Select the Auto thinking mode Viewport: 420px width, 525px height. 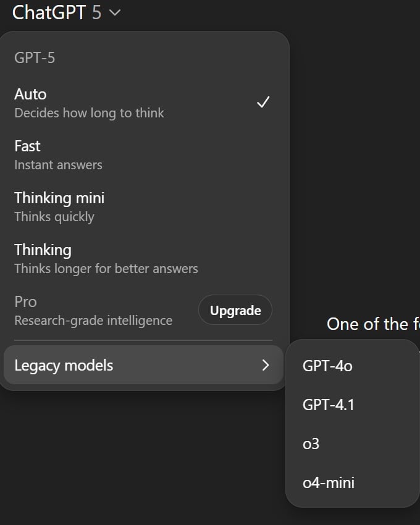tap(29, 94)
